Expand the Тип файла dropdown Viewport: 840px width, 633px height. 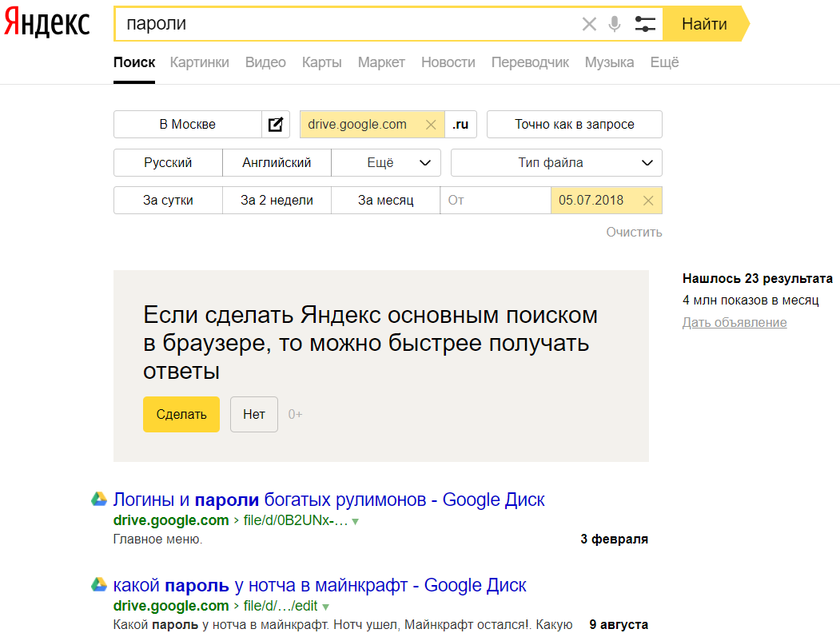556,163
